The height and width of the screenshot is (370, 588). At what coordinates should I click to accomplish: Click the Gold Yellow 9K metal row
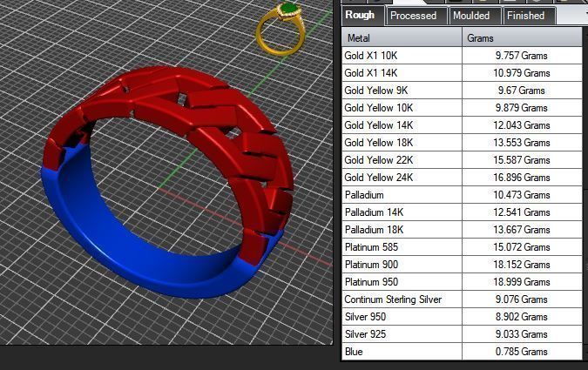462,91
